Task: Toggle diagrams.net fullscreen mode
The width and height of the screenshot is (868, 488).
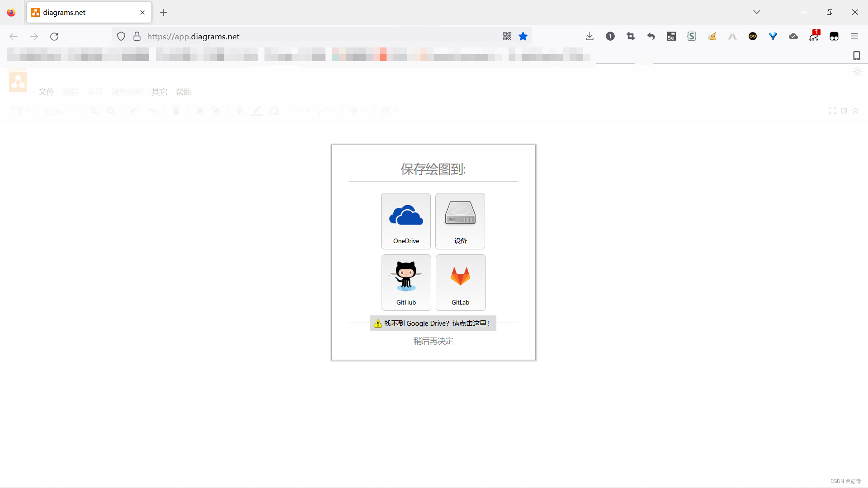Action: tap(832, 111)
